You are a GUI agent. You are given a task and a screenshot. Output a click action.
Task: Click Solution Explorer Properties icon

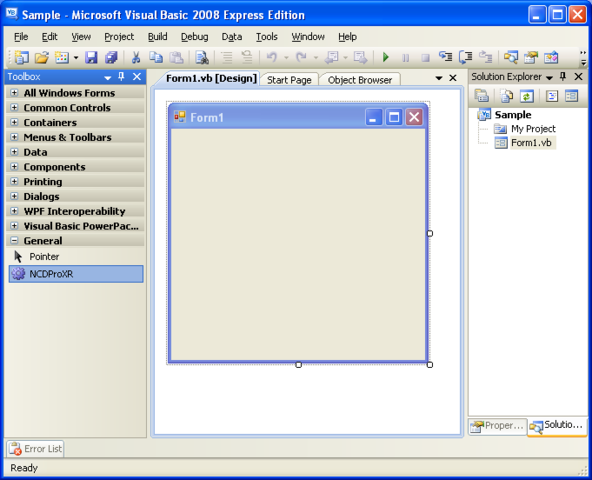[482, 96]
